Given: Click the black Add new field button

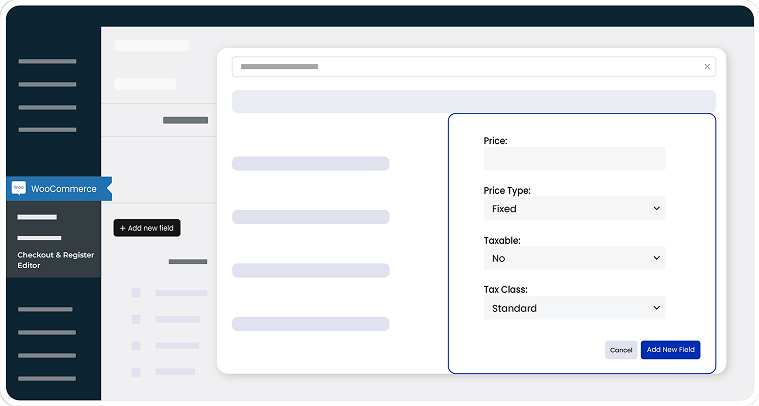Looking at the screenshot, I should coord(147,228).
